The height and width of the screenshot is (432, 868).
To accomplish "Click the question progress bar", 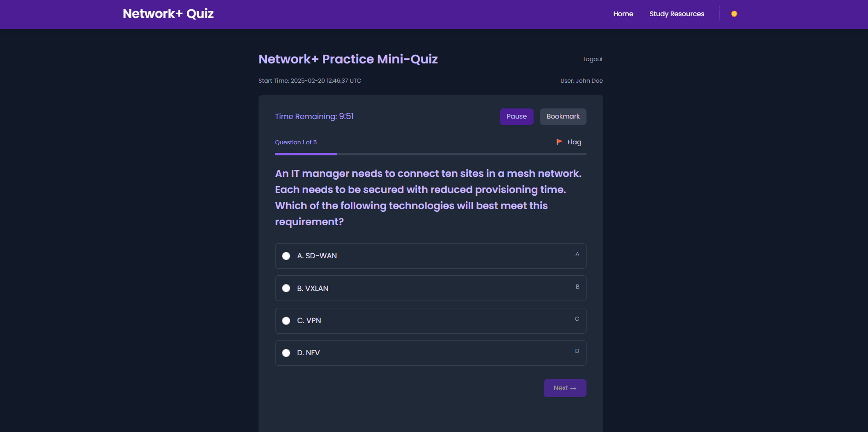I will (x=430, y=154).
